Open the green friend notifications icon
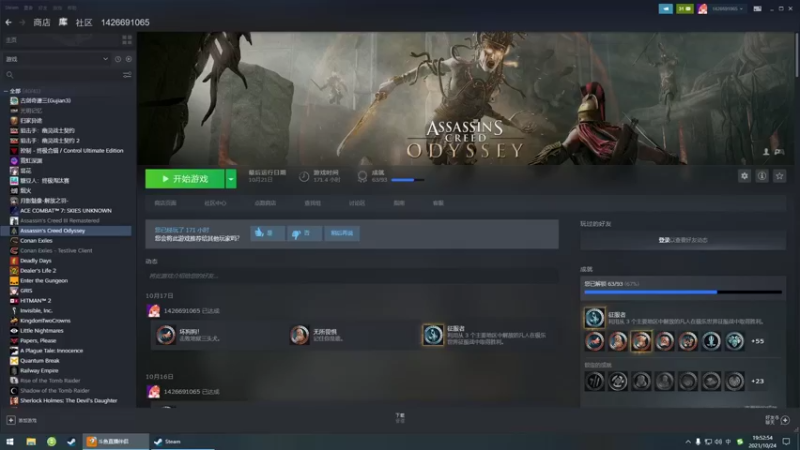Screen dimensions: 800x450 [685, 9]
